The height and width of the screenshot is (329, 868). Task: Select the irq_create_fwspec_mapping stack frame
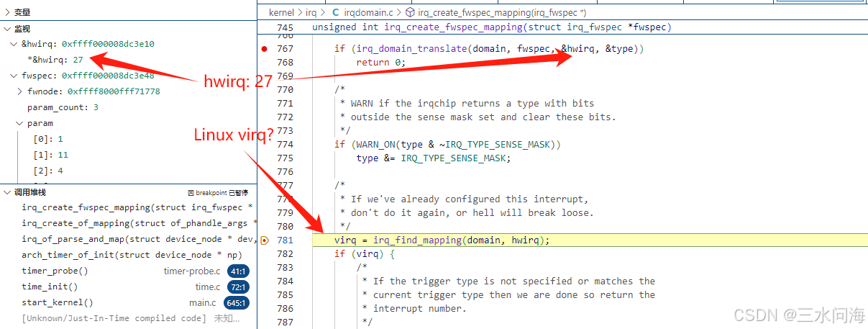point(129,207)
